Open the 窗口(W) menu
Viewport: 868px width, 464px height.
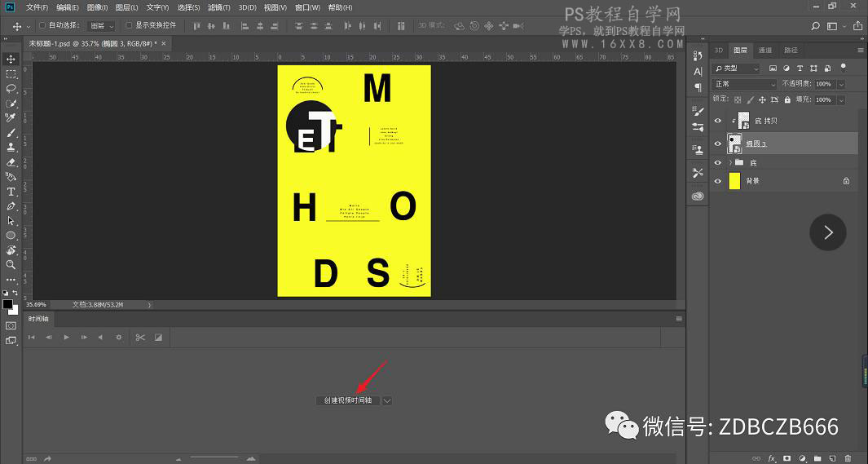coord(308,8)
